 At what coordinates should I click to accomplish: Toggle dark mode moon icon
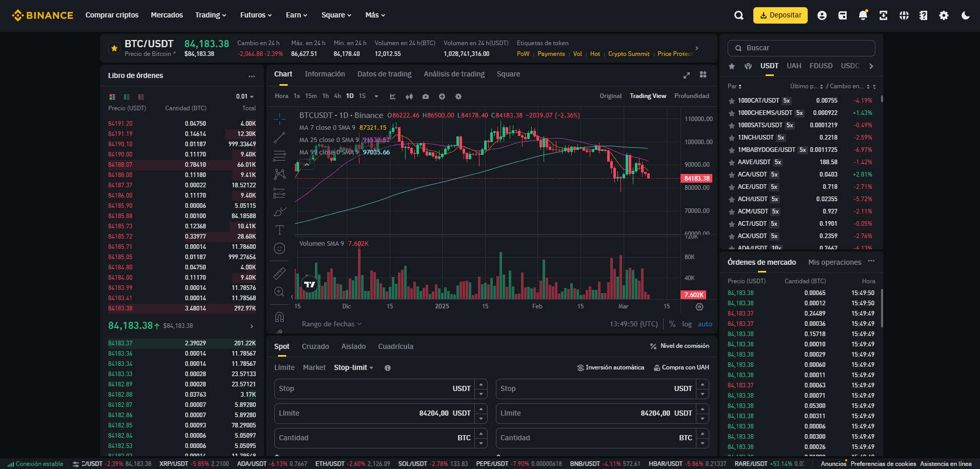[966, 15]
